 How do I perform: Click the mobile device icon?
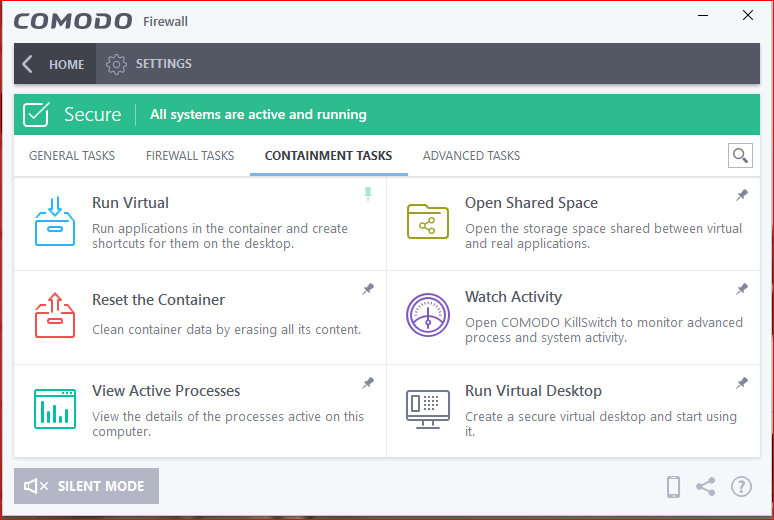pos(673,486)
